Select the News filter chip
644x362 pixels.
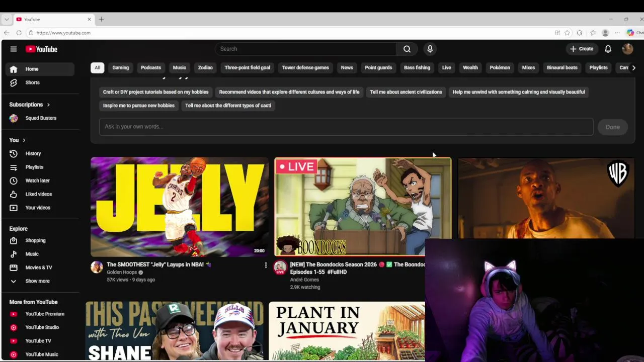click(x=347, y=67)
